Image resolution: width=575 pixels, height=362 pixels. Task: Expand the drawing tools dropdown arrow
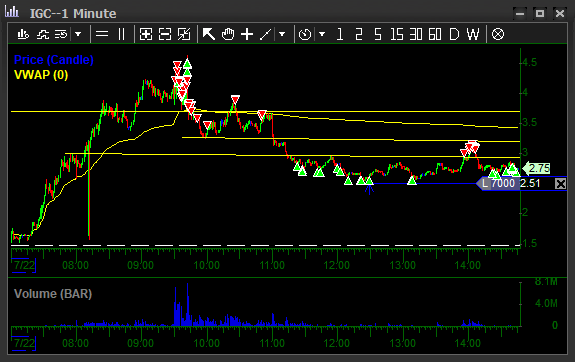tap(282, 34)
